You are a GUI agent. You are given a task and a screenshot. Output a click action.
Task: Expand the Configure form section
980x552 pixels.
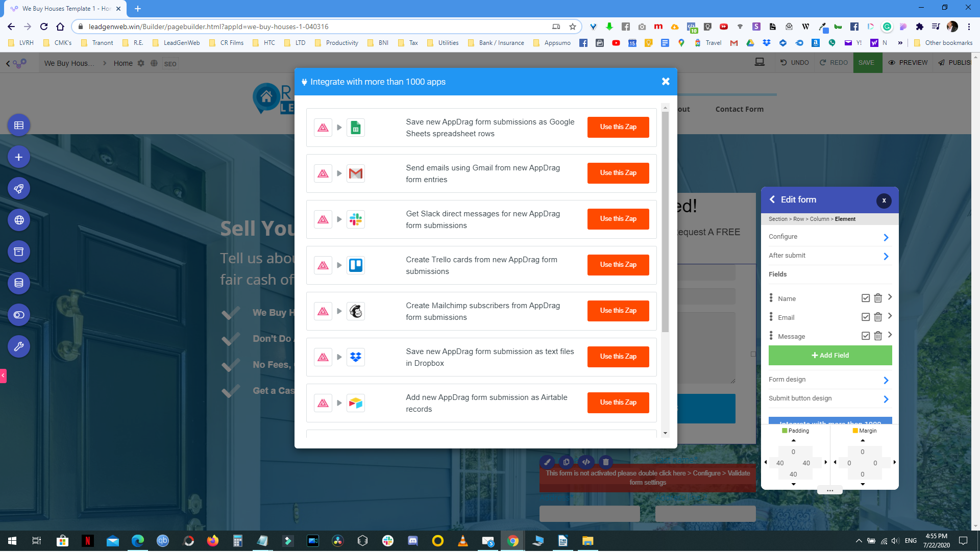click(x=829, y=237)
